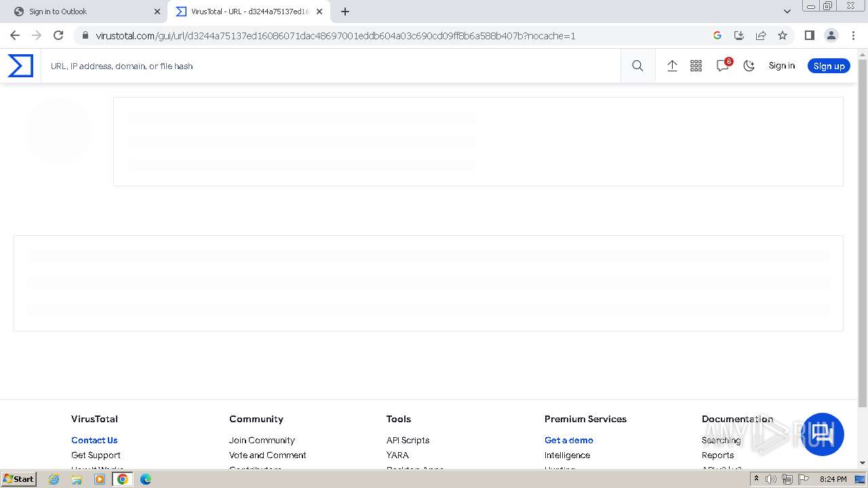This screenshot has width=868, height=488.
Task: Click the address bar URL
Action: [x=335, y=36]
